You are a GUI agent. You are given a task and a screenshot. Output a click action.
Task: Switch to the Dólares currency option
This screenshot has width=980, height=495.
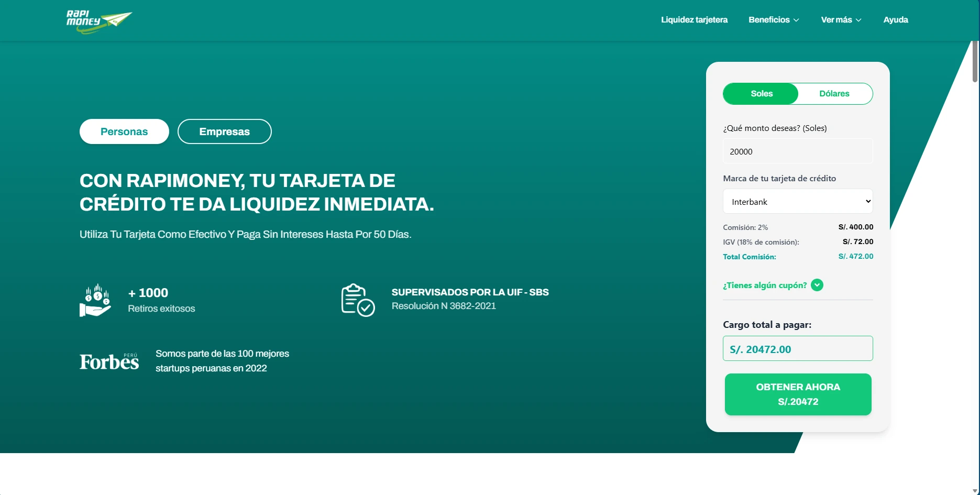pos(834,94)
